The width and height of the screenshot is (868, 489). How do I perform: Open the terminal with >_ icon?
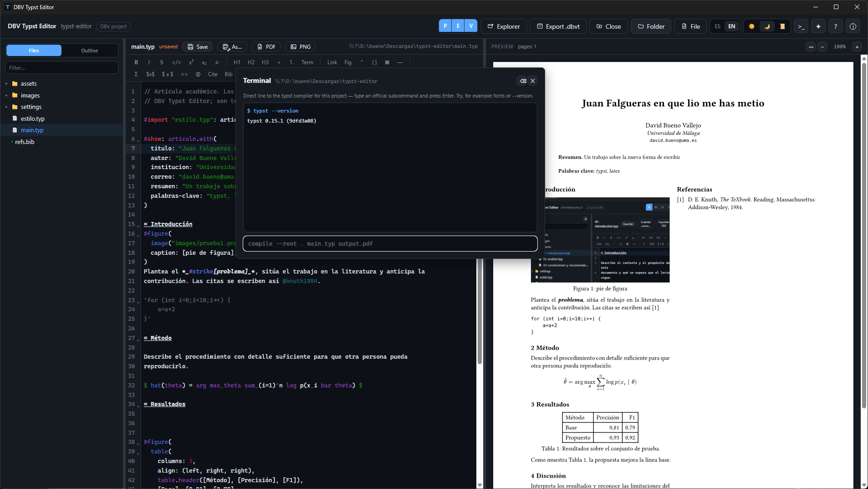click(x=801, y=26)
